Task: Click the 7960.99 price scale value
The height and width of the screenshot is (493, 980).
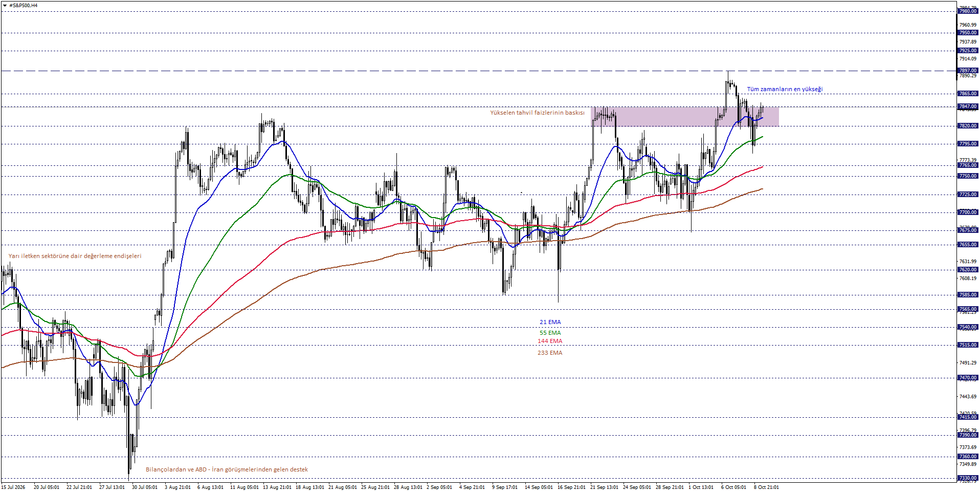Action: [968, 25]
